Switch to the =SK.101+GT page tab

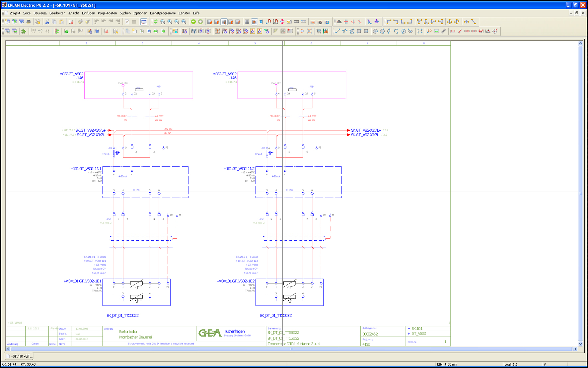[20, 356]
